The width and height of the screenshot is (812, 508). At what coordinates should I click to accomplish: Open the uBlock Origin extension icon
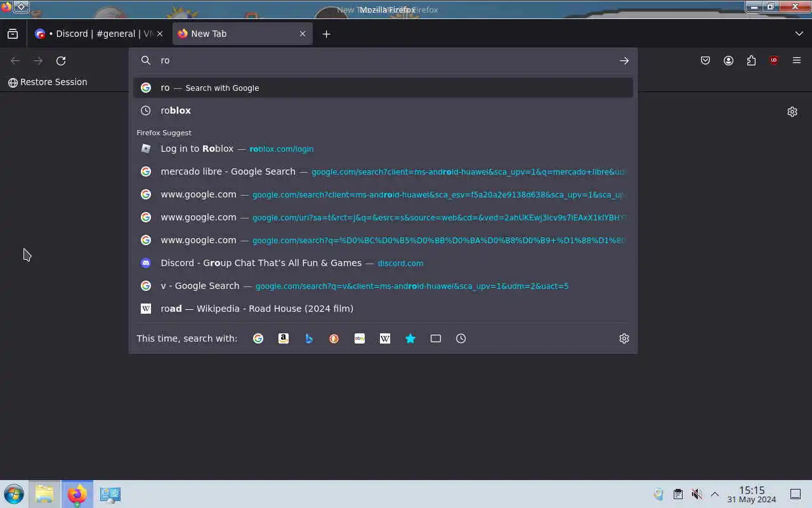coord(774,61)
